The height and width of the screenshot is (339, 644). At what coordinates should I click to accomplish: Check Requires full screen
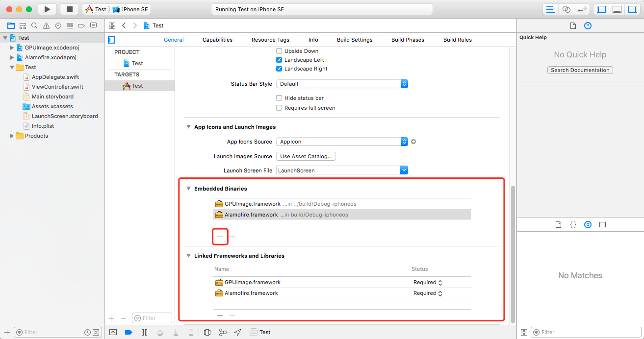pyautogui.click(x=280, y=108)
